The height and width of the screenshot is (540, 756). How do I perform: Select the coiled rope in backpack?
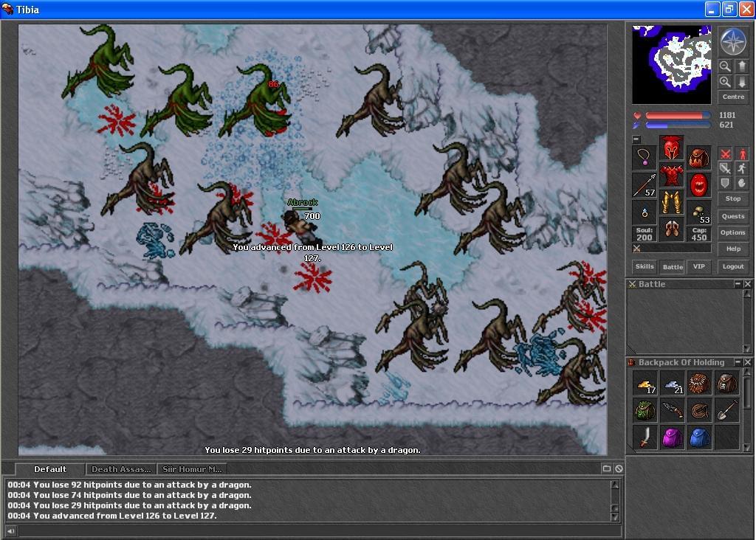(x=700, y=411)
